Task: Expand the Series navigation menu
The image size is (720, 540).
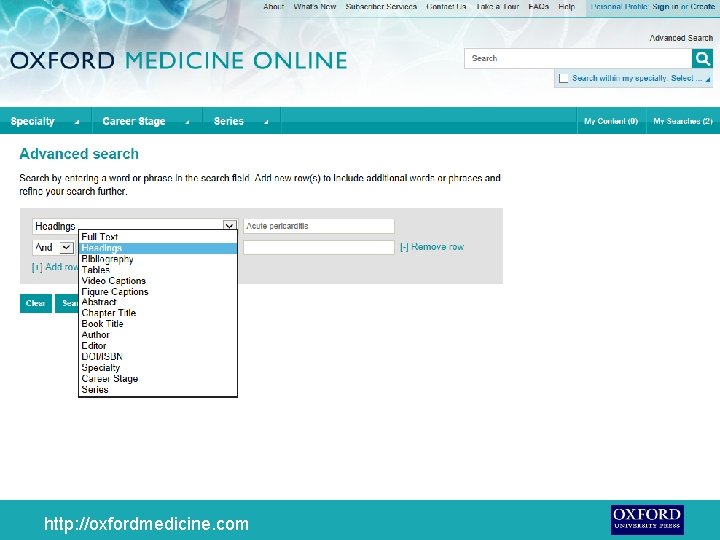Action: point(242,121)
